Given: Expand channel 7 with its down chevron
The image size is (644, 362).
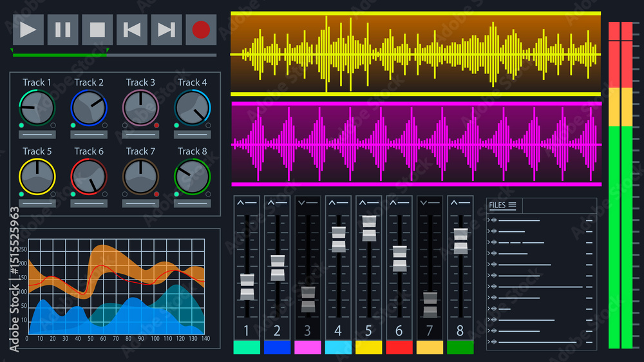Looking at the screenshot, I should 424,202.
